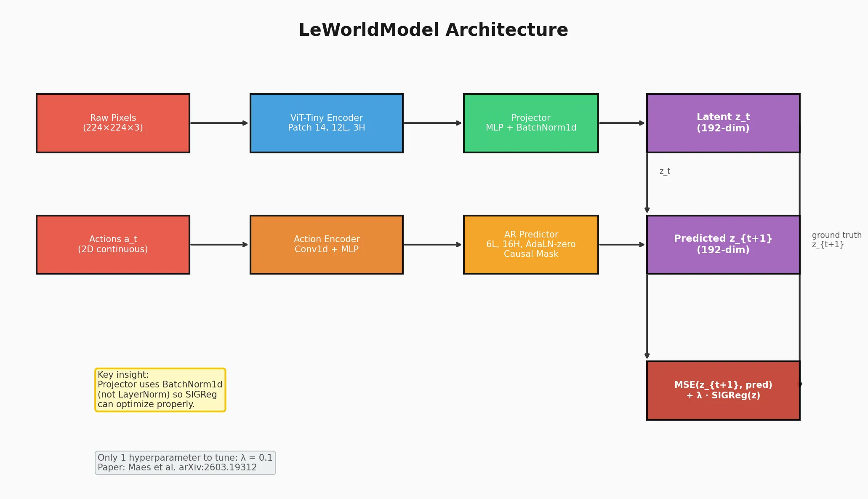Click the arrow from Projector to Latent
Viewport: 868px width, 499px height.
[x=622, y=123]
